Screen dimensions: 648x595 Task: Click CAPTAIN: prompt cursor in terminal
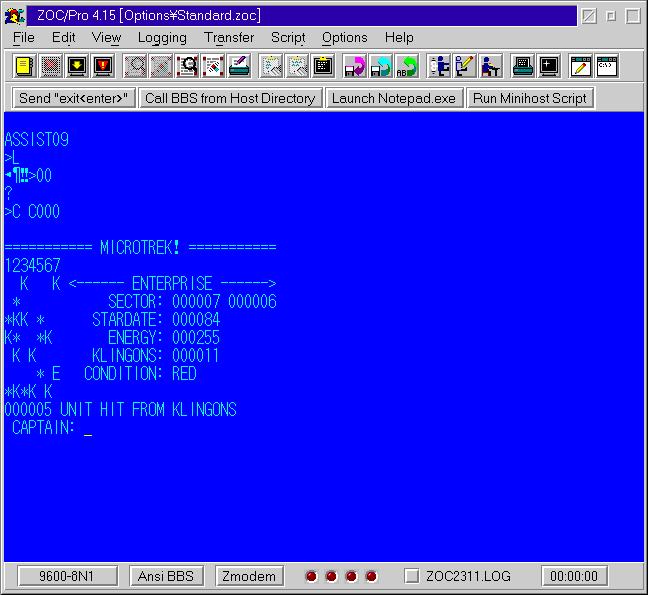pyautogui.click(x=88, y=434)
